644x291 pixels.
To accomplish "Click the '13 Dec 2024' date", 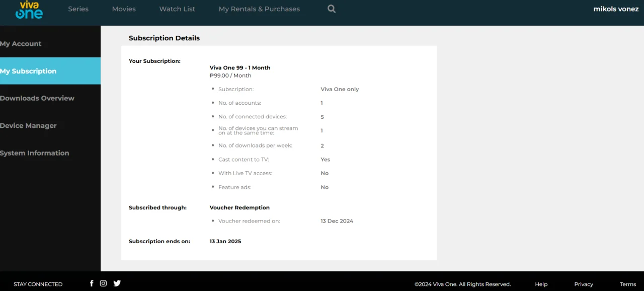I will tap(337, 221).
